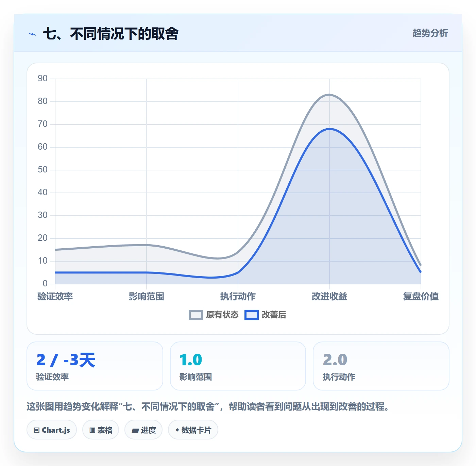The width and height of the screenshot is (476, 466).
Task: Click the y-axis value 10
Action: click(42, 261)
